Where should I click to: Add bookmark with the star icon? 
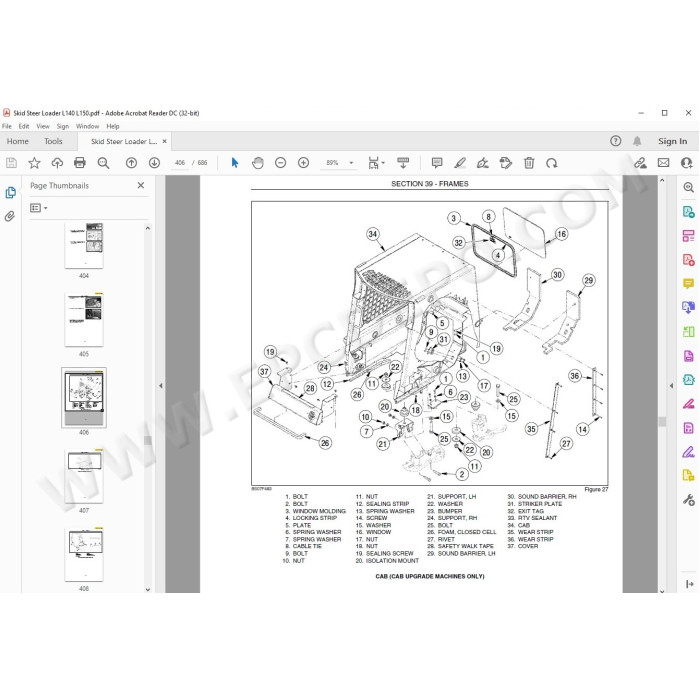coord(34,163)
